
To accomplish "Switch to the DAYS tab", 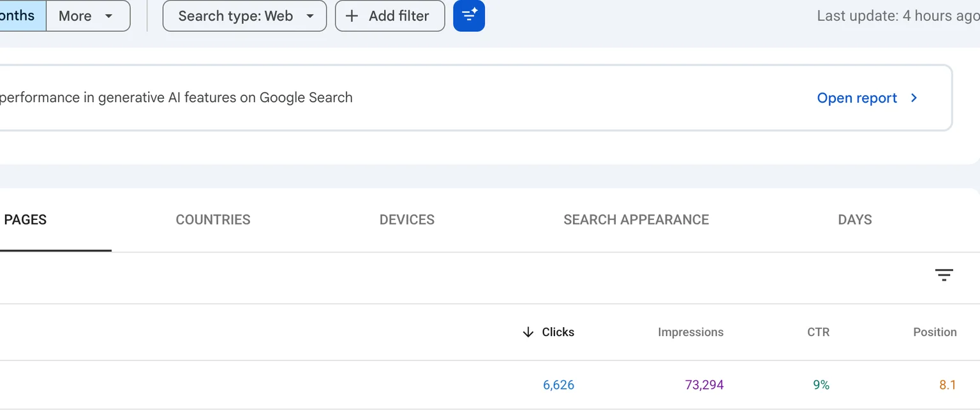I will pos(855,220).
